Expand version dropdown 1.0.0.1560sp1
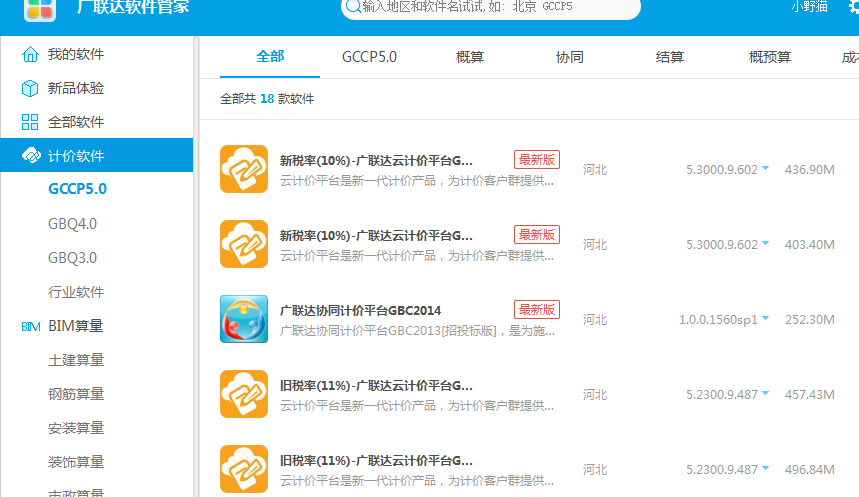 pyautogui.click(x=765, y=318)
